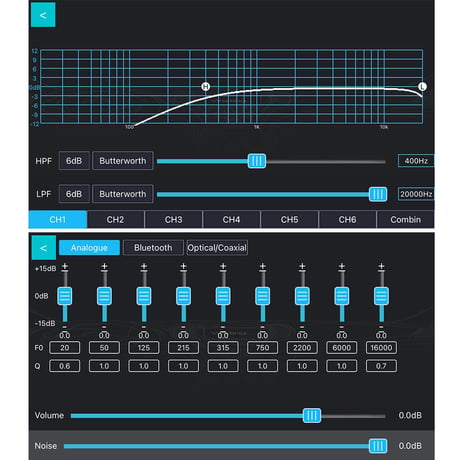Screen dimensions: 460x460
Task: Open HPF Butterworth filter type dropdown
Action: click(x=123, y=161)
